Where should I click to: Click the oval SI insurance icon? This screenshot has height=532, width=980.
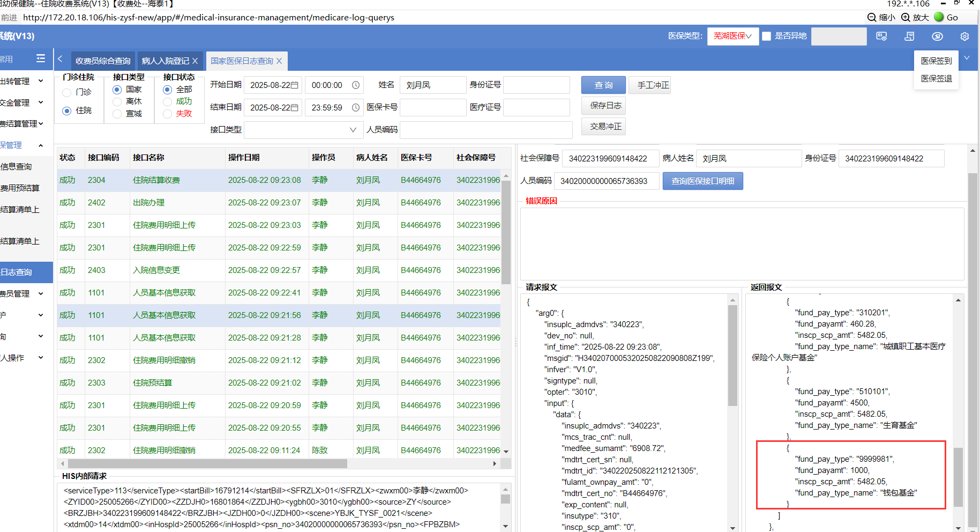937,36
